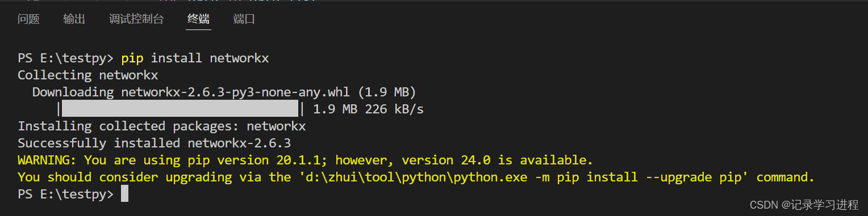Image resolution: width=868 pixels, height=216 pixels.
Task: Click the CSDN @记录学习进程 watermark
Action: click(x=804, y=205)
